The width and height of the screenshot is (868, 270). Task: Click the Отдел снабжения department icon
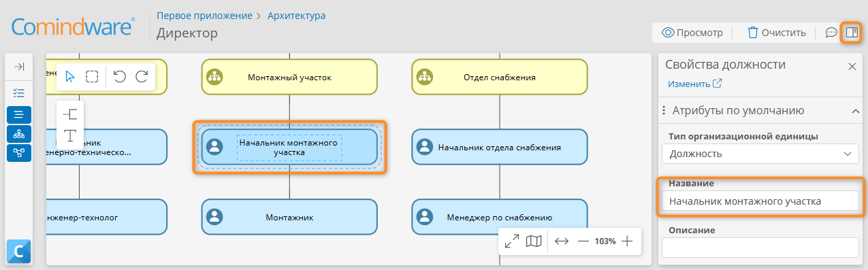click(x=425, y=77)
